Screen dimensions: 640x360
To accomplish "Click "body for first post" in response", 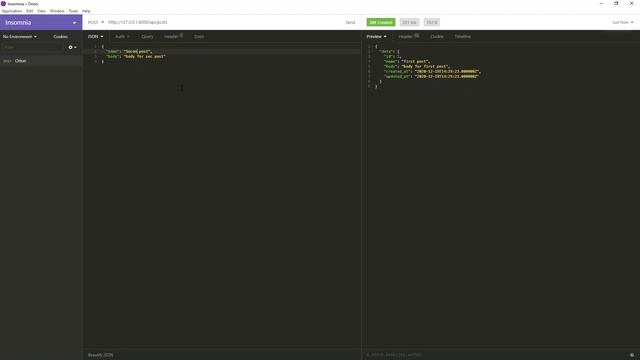I will pyautogui.click(x=425, y=66).
